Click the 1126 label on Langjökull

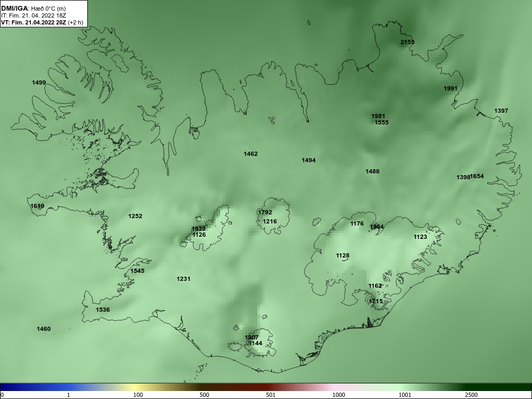coord(199,235)
